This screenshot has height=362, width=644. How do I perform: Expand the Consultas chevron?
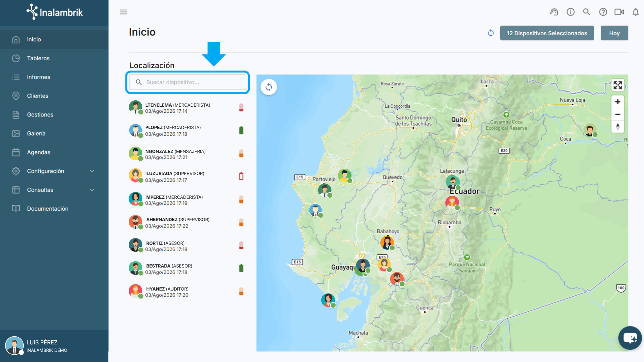pos(92,190)
